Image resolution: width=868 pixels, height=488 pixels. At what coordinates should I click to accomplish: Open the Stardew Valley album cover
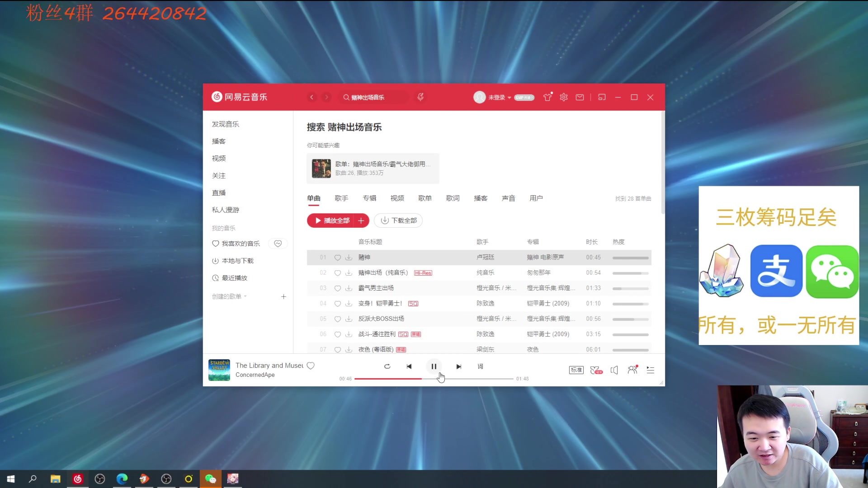point(219,370)
